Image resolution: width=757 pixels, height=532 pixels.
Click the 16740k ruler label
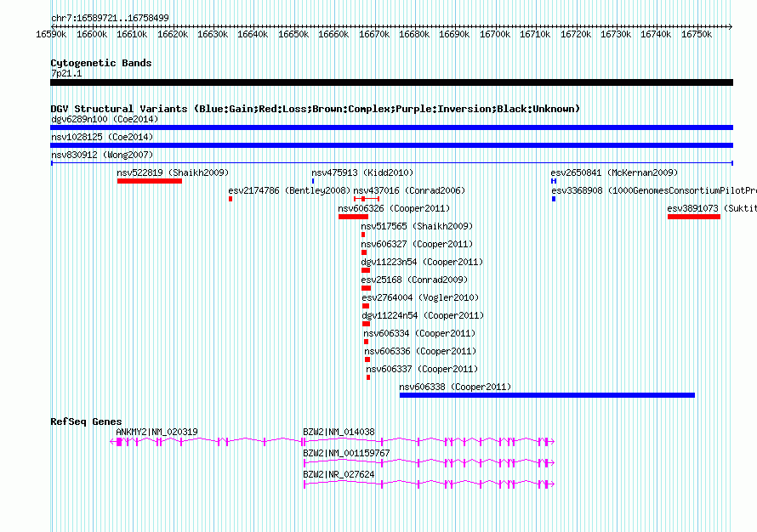(656, 34)
